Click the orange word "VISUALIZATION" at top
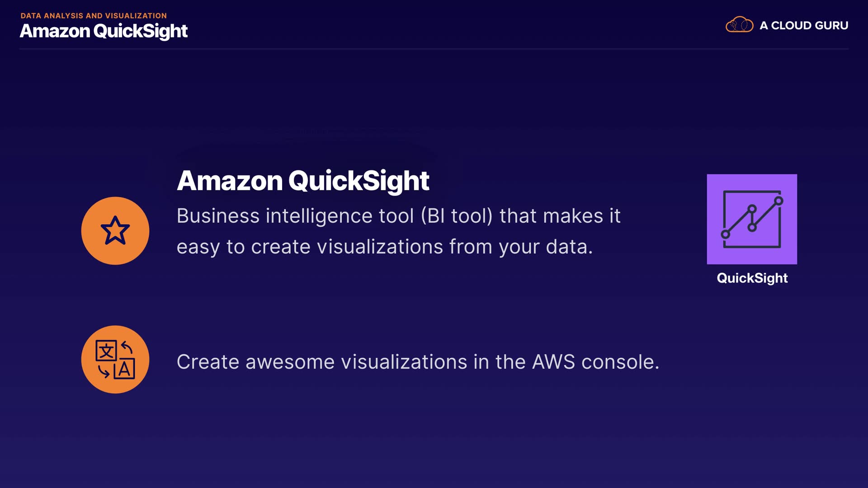 [136, 16]
